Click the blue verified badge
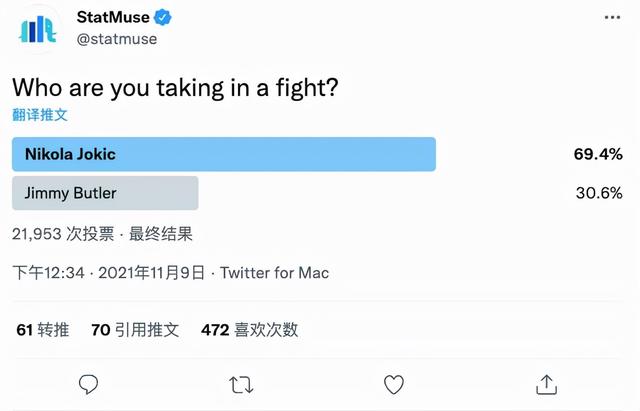 tap(163, 17)
